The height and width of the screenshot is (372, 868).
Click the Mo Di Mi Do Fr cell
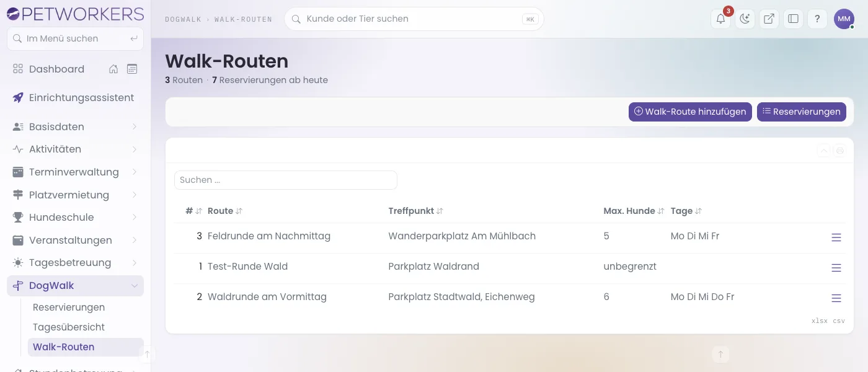coord(702,297)
